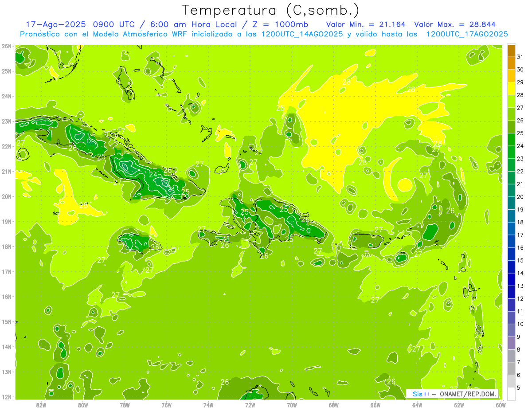
Task: Click the colorbar label 15
Action: 520,260
